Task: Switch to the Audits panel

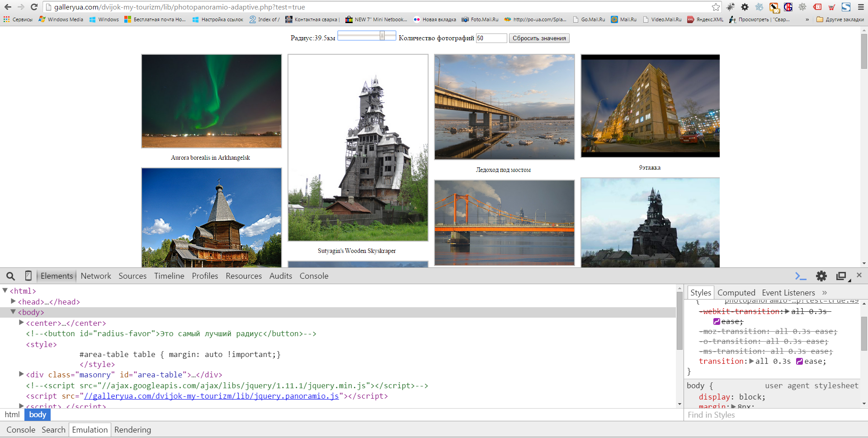Action: pyautogui.click(x=281, y=276)
